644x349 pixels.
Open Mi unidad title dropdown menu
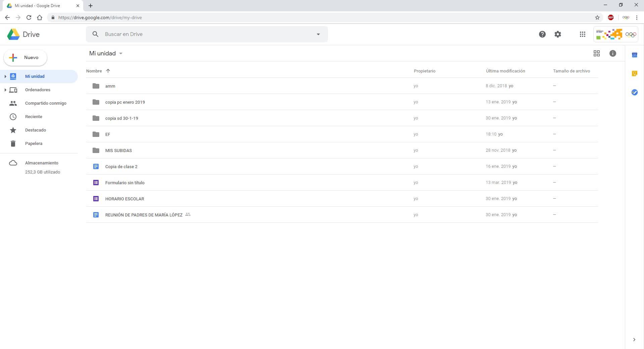[x=121, y=54]
